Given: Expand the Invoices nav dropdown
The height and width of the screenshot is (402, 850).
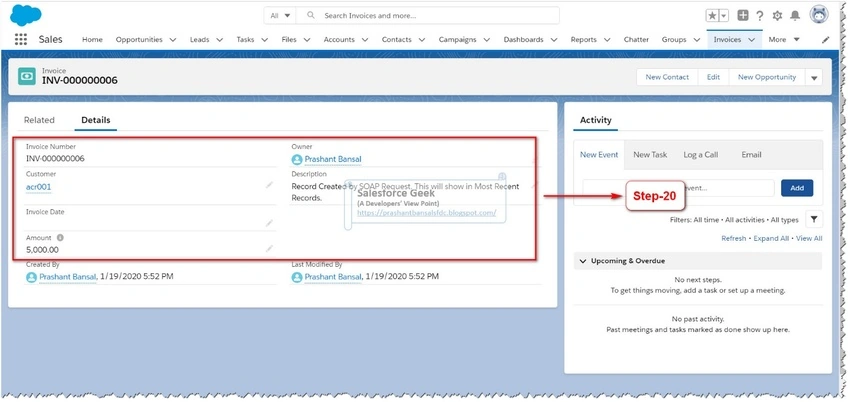Looking at the screenshot, I should pos(752,40).
